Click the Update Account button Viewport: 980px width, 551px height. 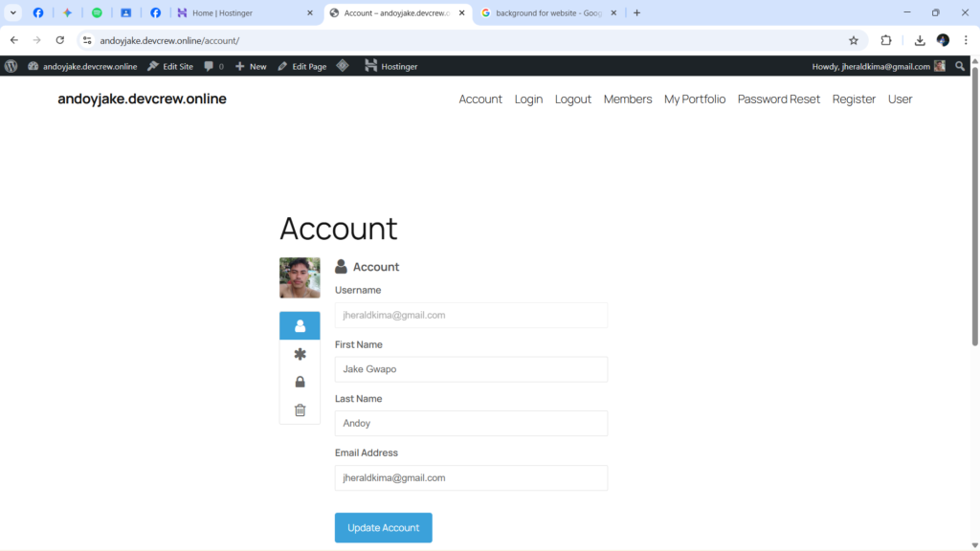click(x=383, y=528)
